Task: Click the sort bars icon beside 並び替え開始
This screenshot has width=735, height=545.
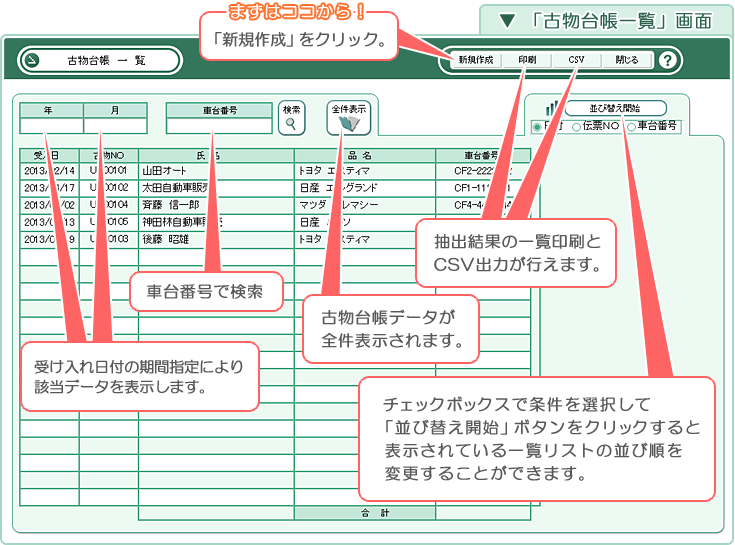Action: click(x=552, y=108)
